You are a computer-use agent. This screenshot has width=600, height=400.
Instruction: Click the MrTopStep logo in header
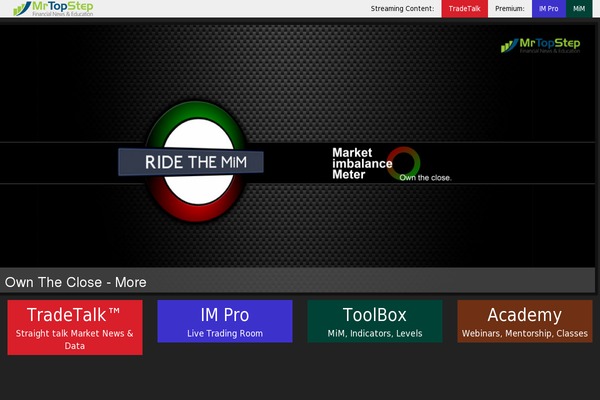coord(53,8)
